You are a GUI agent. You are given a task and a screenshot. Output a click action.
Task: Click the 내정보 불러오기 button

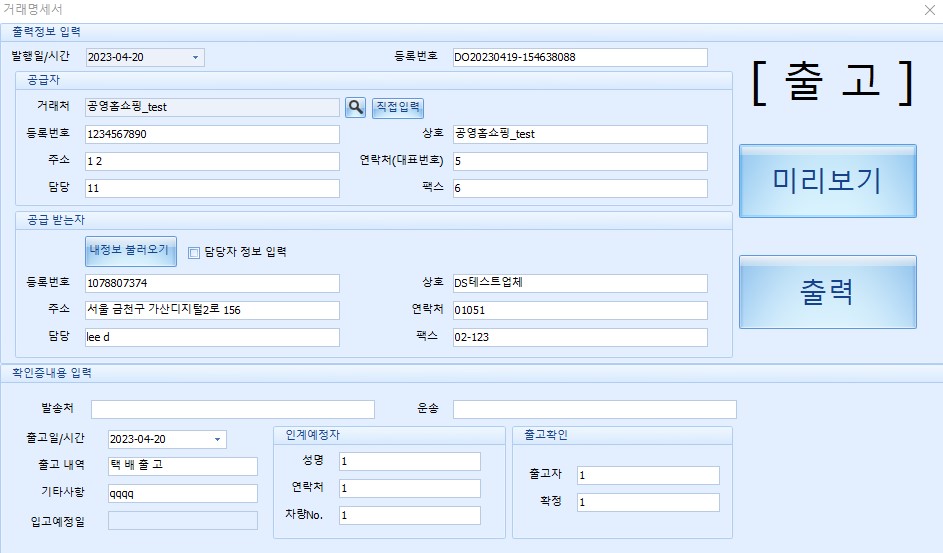coord(131,251)
